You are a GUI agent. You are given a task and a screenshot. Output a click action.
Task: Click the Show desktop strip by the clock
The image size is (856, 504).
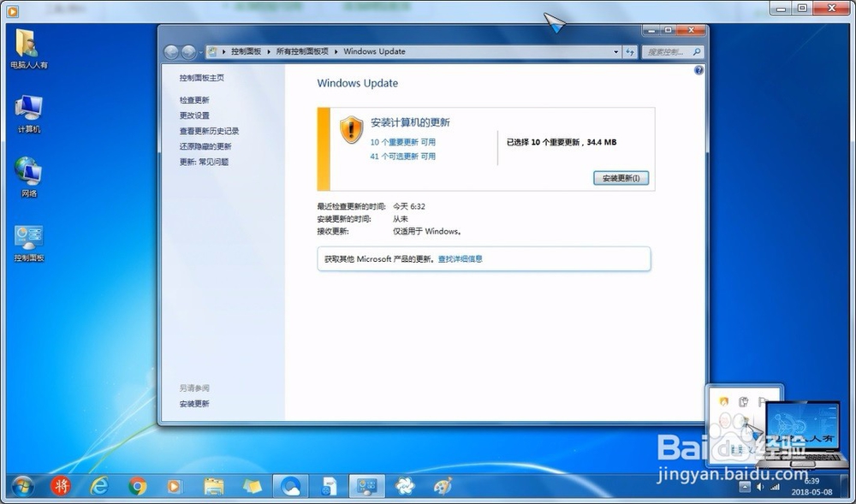click(x=844, y=487)
